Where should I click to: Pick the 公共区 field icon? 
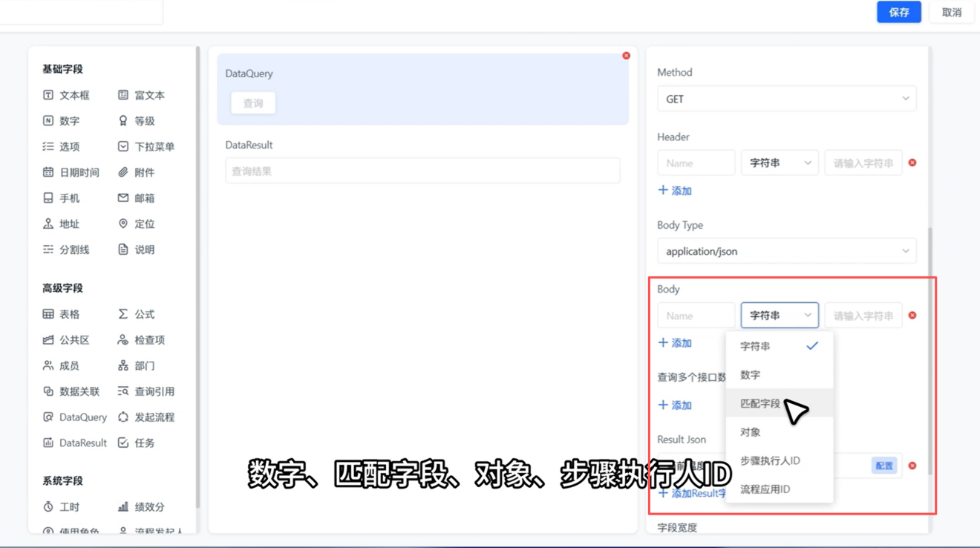click(48, 340)
